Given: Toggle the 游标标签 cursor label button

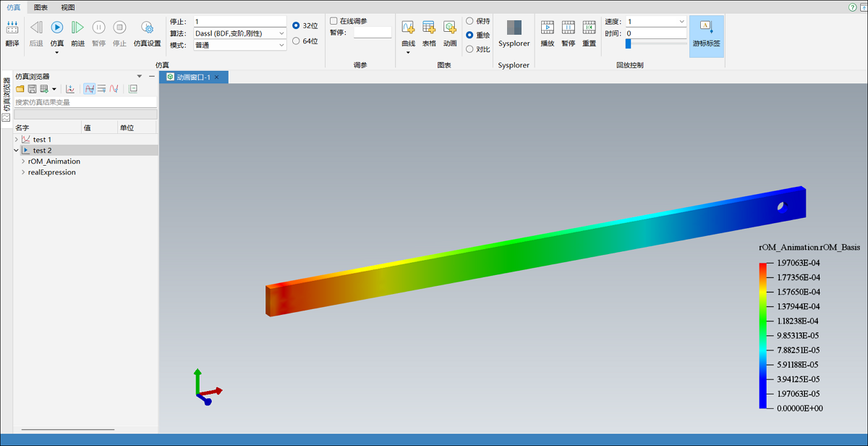Looking at the screenshot, I should (x=706, y=29).
